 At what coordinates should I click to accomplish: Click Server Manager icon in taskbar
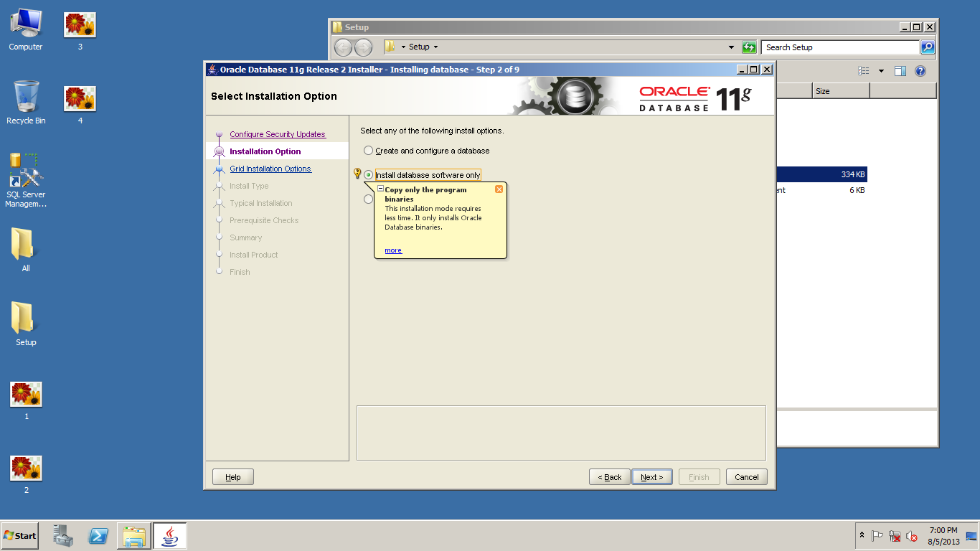pos(63,536)
